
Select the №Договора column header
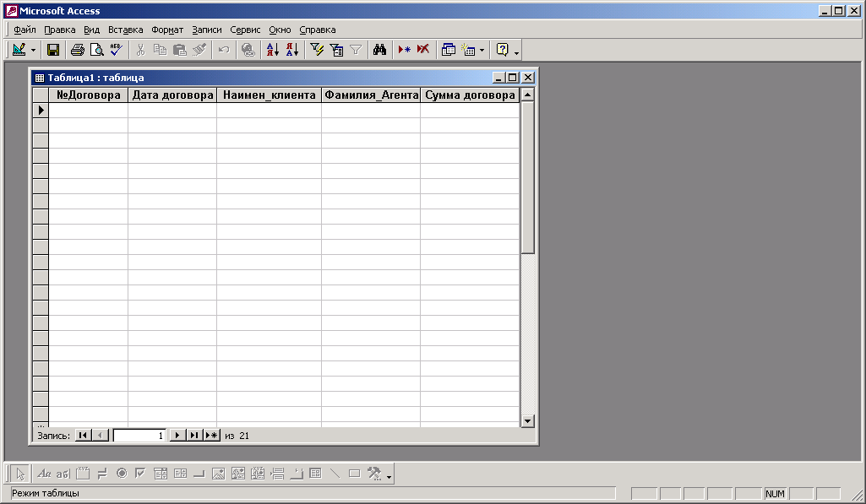[89, 95]
